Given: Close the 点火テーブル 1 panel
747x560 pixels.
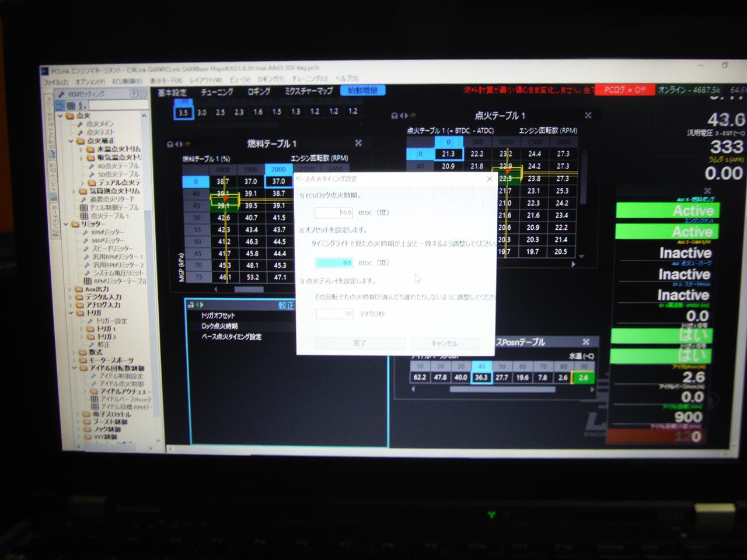Looking at the screenshot, I should (x=588, y=116).
